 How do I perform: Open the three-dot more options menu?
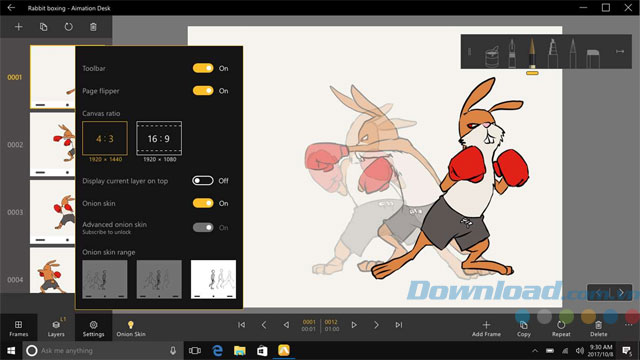629,325
